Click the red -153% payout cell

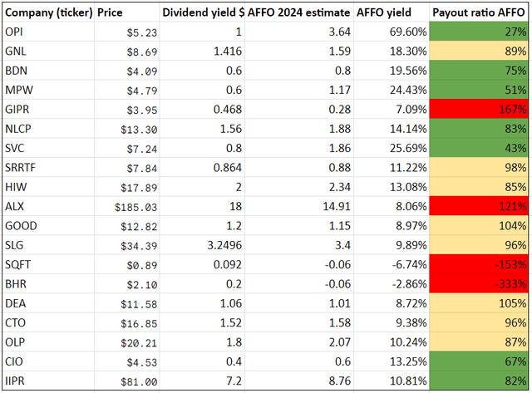tap(479, 264)
